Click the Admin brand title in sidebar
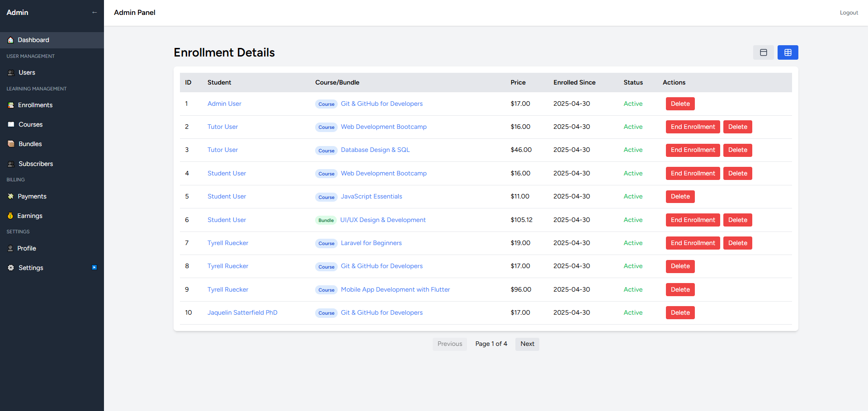Viewport: 868px width, 411px height. coord(17,13)
